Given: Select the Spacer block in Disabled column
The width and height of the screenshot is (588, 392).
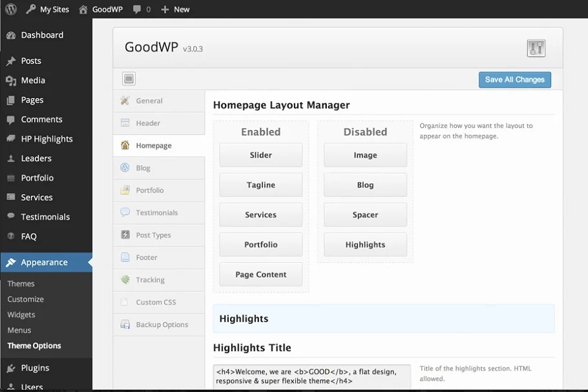Looking at the screenshot, I should click(x=365, y=215).
